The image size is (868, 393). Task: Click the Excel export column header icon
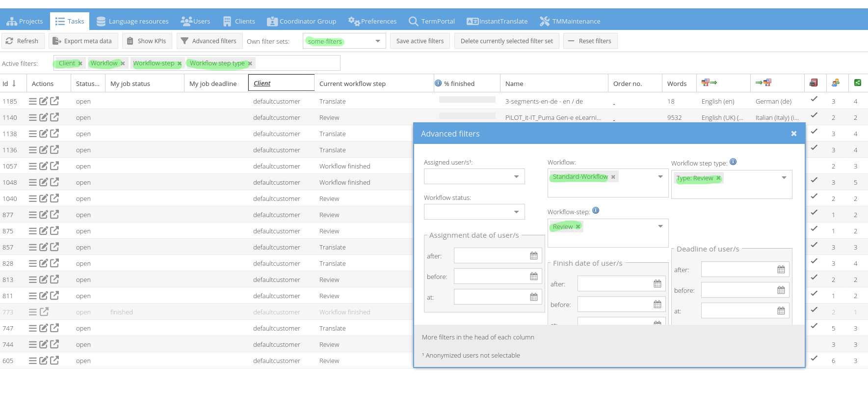[x=858, y=83]
